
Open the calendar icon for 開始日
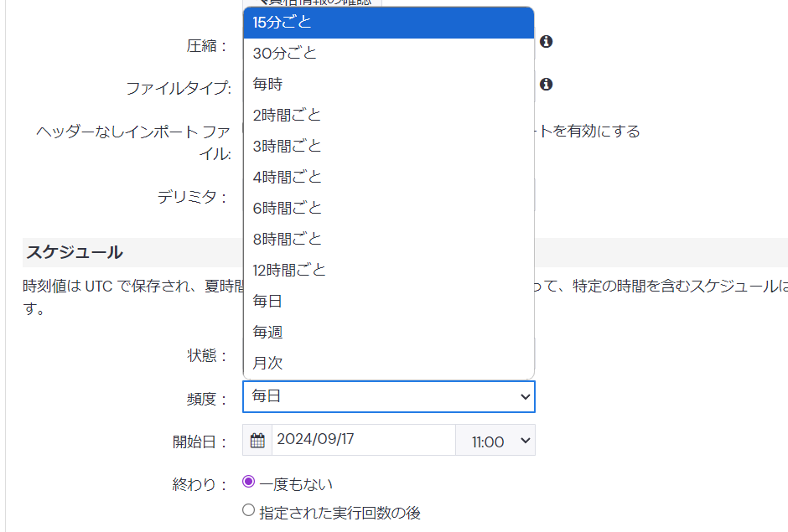coord(257,440)
